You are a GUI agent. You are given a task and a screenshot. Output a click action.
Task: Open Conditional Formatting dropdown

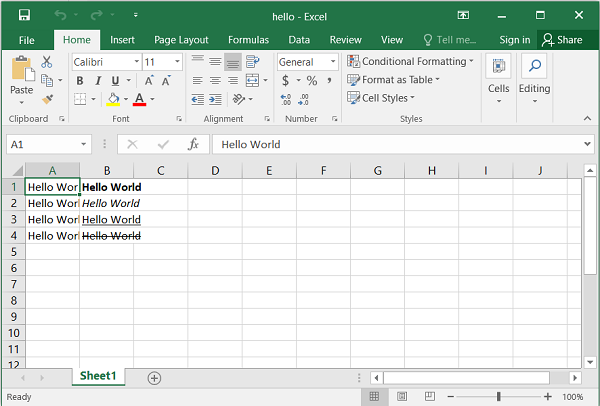[411, 62]
